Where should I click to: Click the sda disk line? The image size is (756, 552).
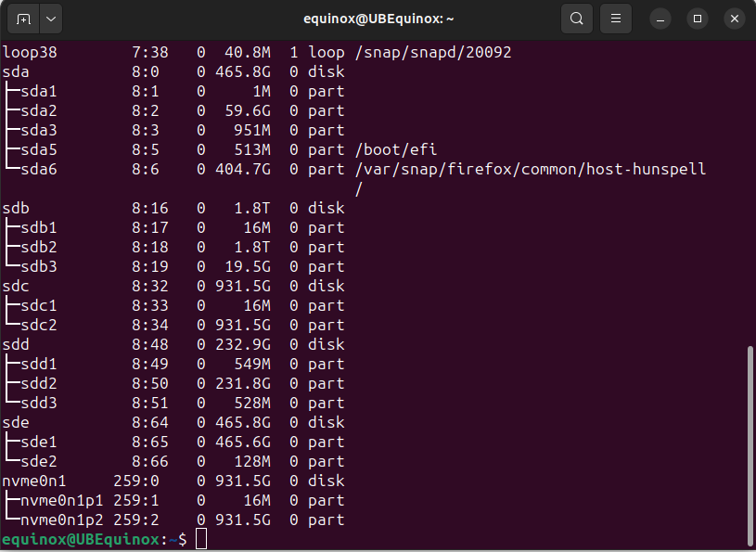16,71
